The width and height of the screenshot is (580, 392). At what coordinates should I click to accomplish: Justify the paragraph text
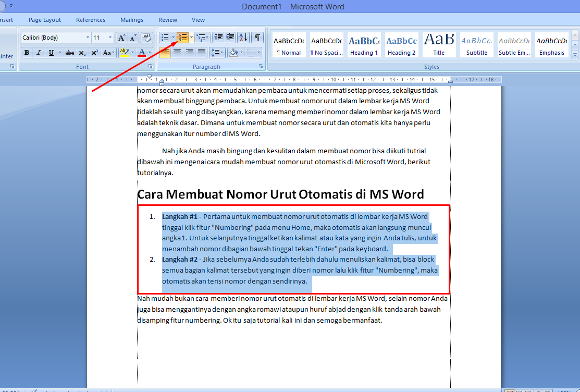(202, 53)
